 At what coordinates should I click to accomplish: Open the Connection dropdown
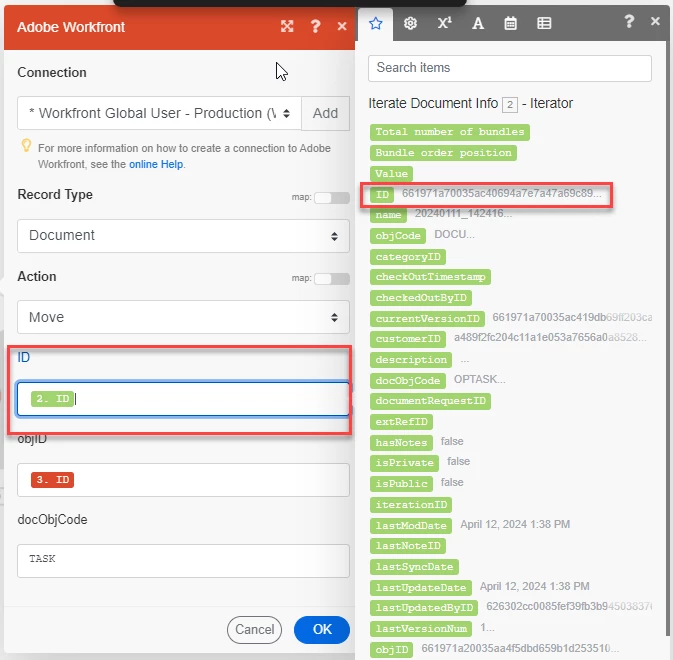tap(159, 113)
